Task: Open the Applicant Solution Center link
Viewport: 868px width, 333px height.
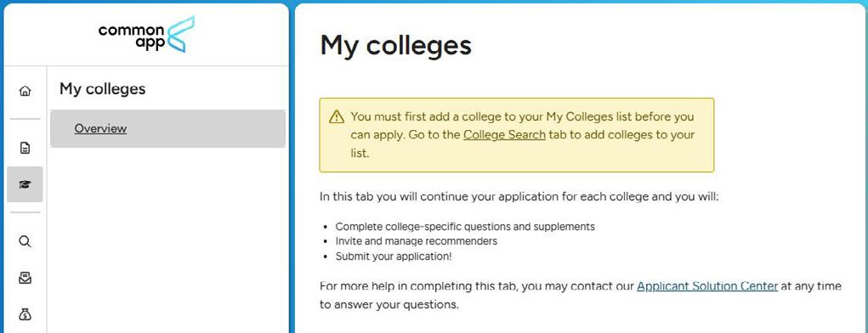Action: 707,286
